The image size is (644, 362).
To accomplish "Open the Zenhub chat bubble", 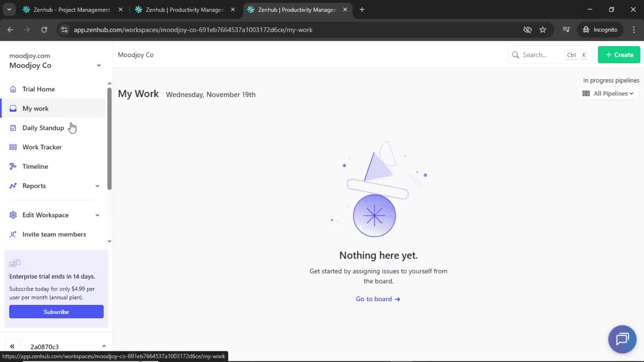I will [x=622, y=339].
